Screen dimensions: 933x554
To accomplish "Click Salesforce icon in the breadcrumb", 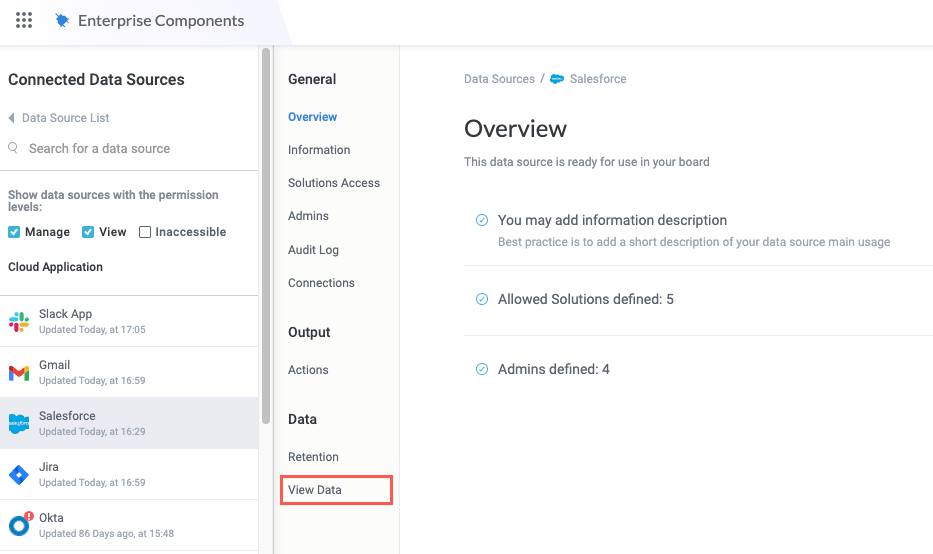I will (557, 79).
